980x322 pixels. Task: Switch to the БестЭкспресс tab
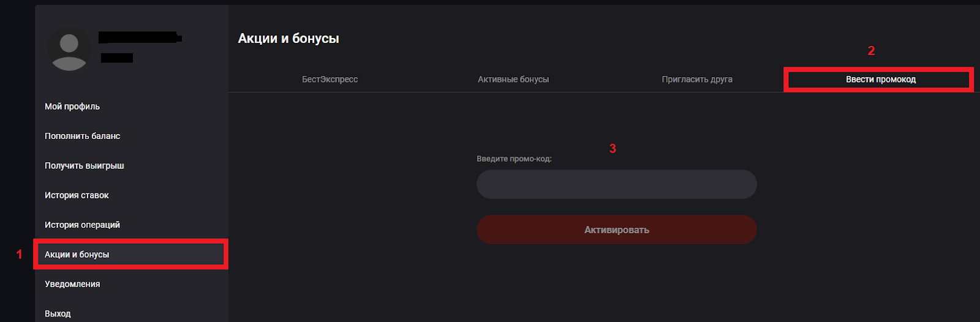[x=330, y=80]
